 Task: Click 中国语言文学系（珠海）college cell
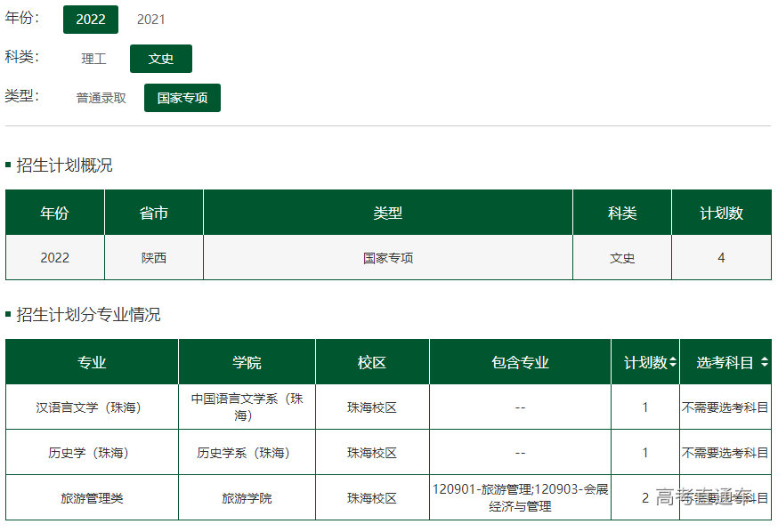[x=247, y=407]
